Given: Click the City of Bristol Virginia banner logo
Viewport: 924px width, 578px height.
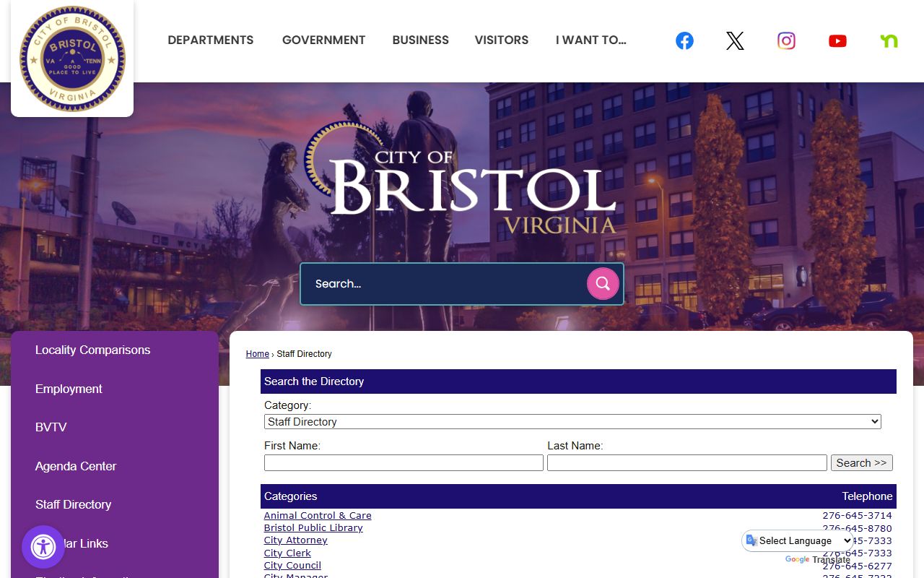Looking at the screenshot, I should [462, 178].
